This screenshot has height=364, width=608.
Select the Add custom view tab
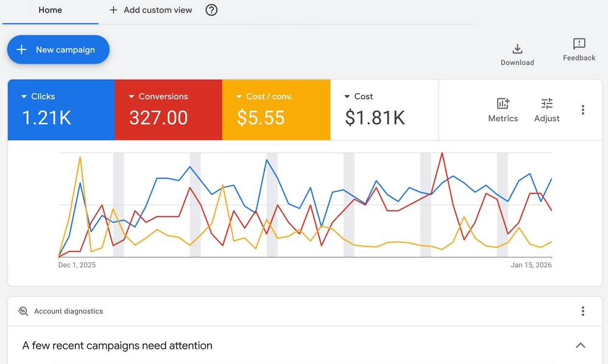point(158,10)
